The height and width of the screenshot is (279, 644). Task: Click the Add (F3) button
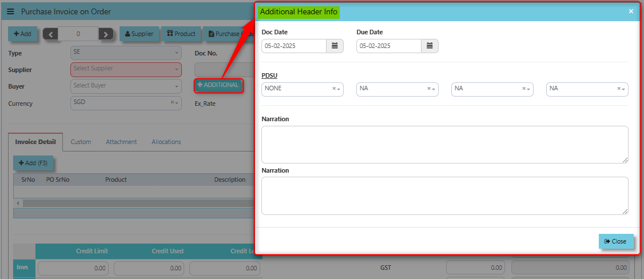(33, 164)
